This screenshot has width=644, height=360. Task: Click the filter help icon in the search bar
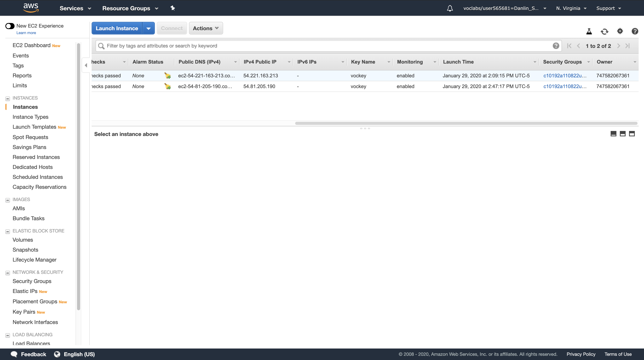pos(556,46)
